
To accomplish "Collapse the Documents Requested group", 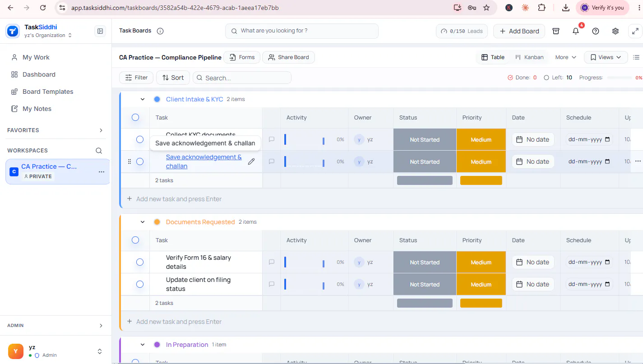I will coord(143,222).
